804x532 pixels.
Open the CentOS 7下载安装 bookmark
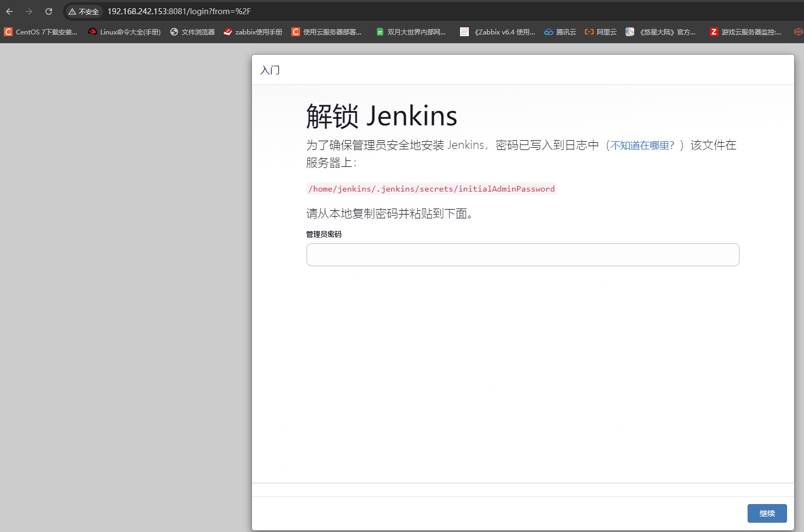41,32
